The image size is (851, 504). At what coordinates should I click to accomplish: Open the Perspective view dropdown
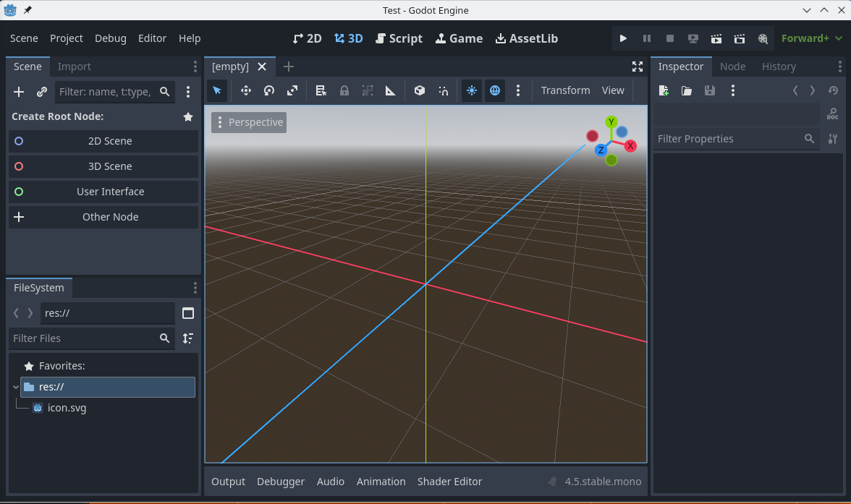click(x=249, y=122)
